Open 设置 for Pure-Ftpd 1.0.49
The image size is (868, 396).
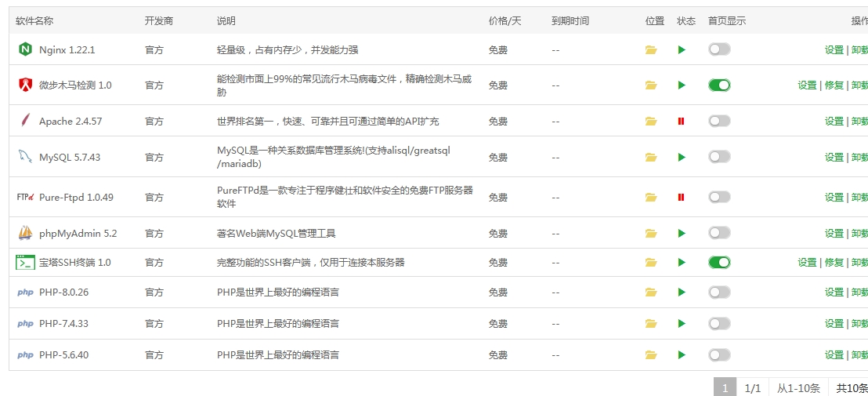click(x=834, y=197)
